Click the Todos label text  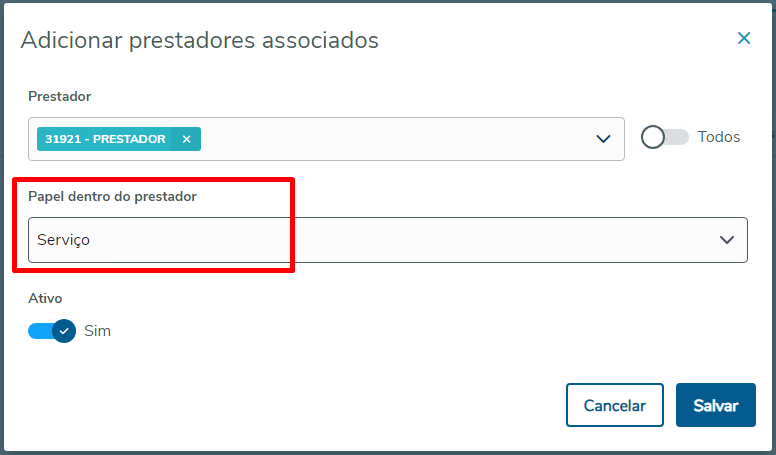point(719,137)
